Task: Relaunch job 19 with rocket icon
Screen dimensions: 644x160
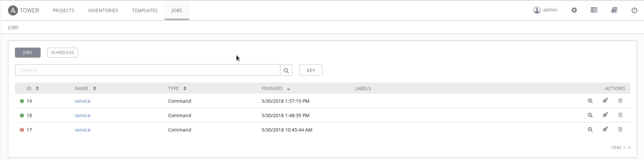Action: tap(605, 101)
